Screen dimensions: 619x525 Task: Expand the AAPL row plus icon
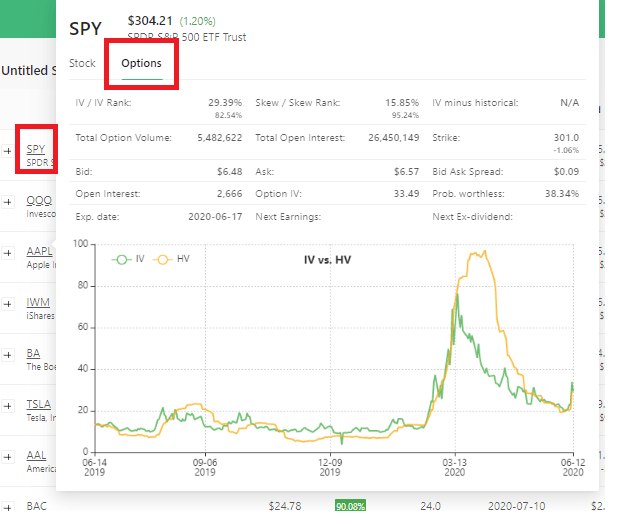(x=8, y=253)
